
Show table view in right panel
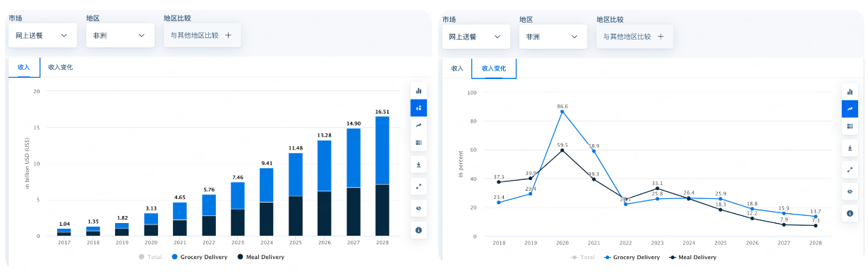[850, 126]
